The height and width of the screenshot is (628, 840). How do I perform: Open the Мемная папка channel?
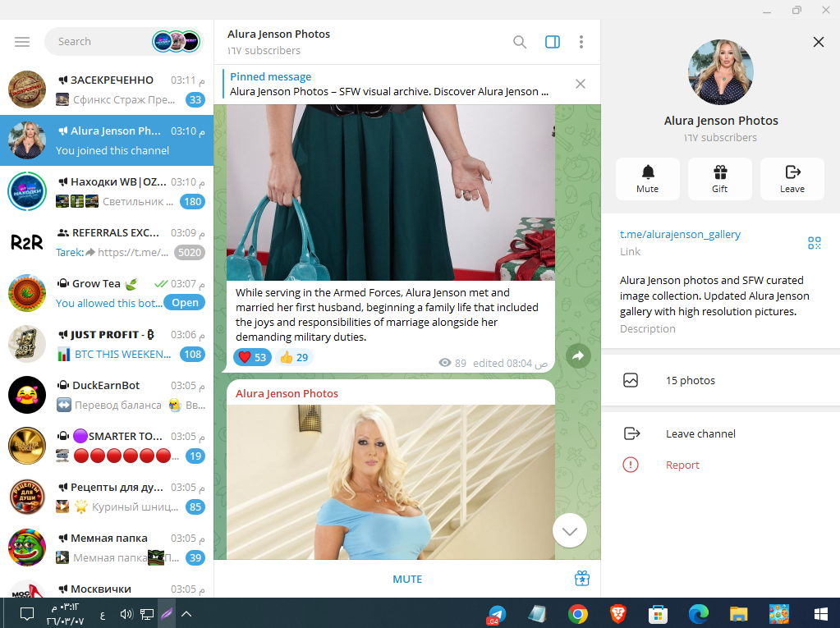click(x=107, y=548)
